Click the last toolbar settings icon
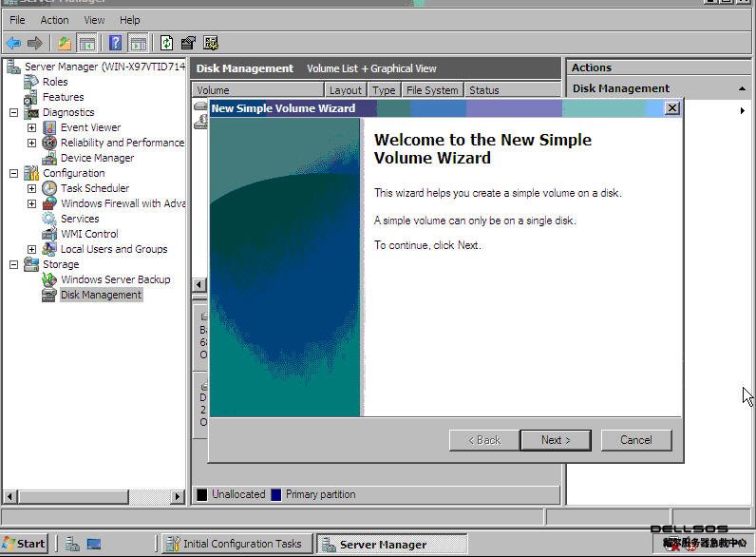Screen dimensions: 756x557 [211, 43]
